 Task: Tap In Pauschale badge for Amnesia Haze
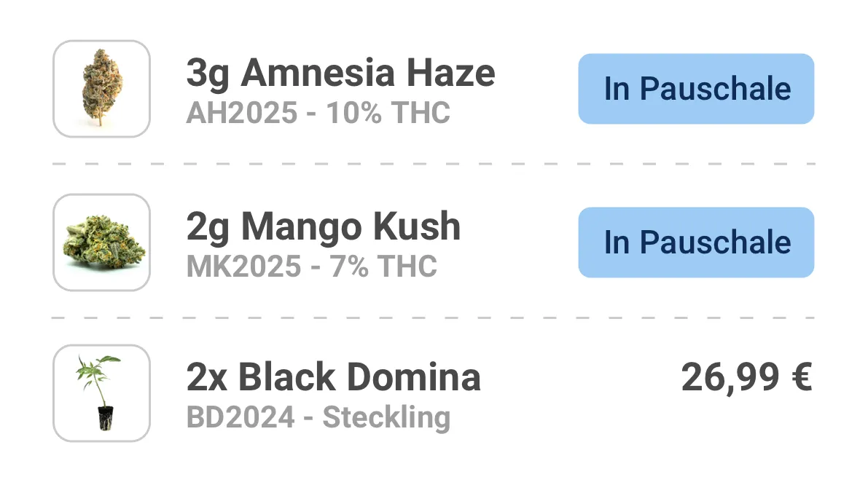point(697,89)
